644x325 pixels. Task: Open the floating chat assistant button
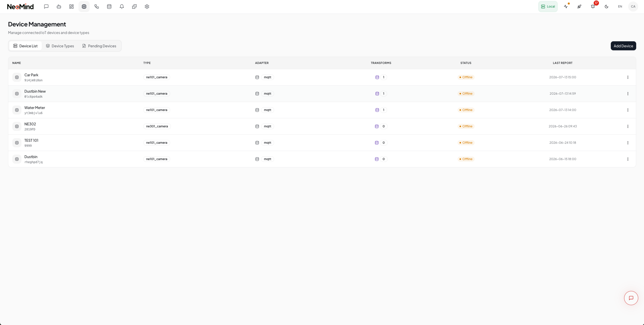tap(631, 298)
